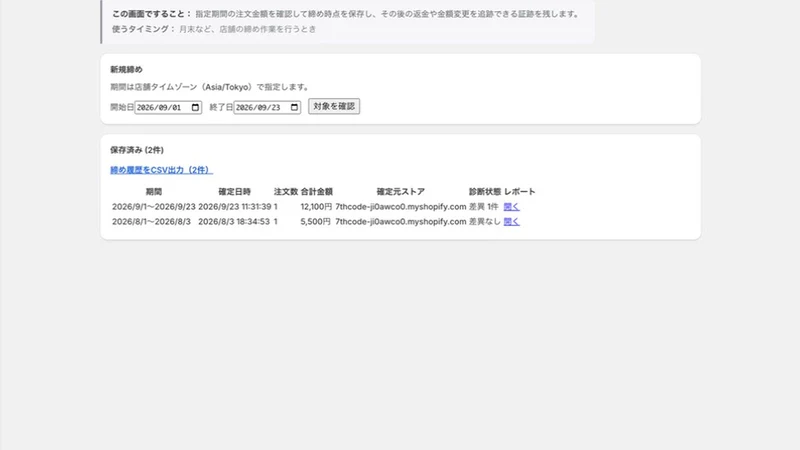Export closing history via 締め履歴をCSV出力 link
This screenshot has width=800, height=450.
[161, 170]
